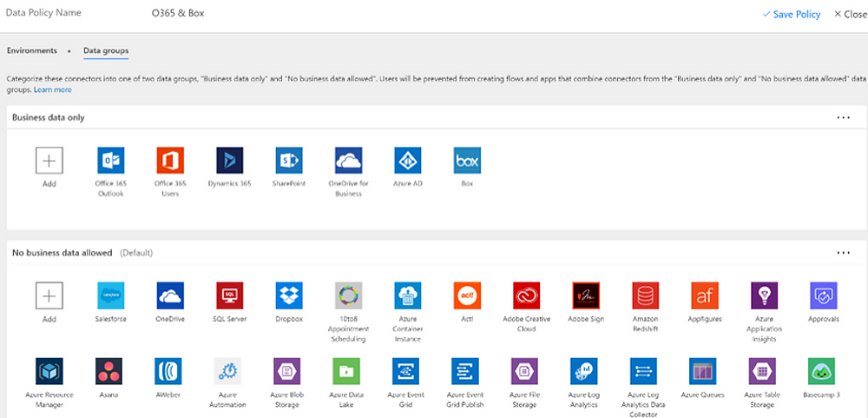The height and width of the screenshot is (418, 868).
Task: Click the Azure Queues connector icon
Action: click(x=703, y=371)
